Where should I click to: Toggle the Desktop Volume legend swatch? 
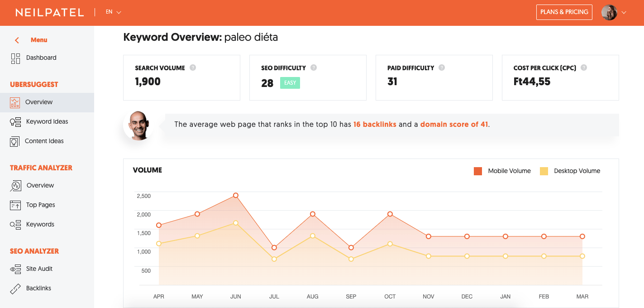(544, 171)
